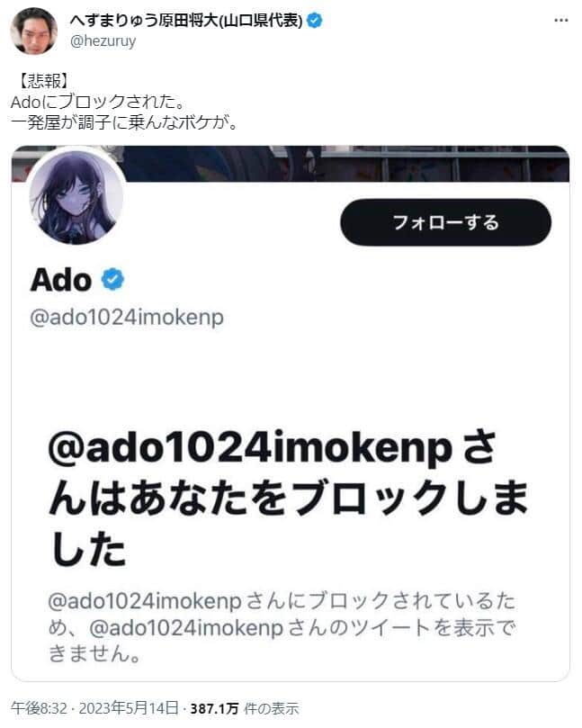Image resolution: width=582 pixels, height=728 pixels.
Task: Open the @hezuruy handle link
Action: [x=103, y=40]
